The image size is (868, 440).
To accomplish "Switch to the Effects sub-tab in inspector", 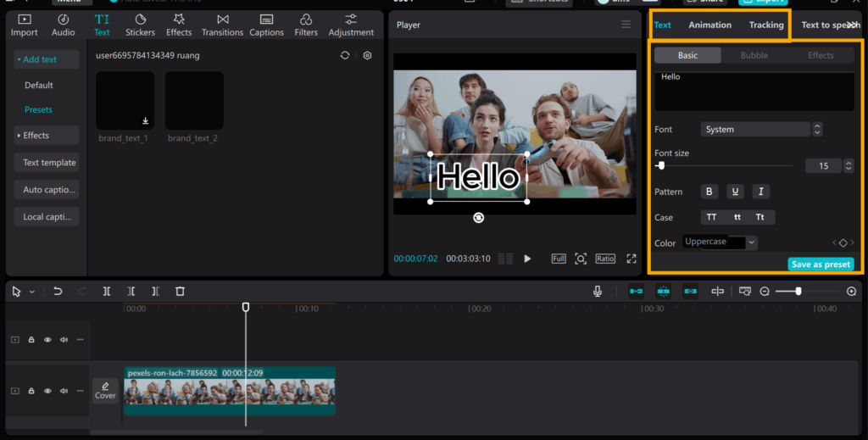I will pos(821,55).
